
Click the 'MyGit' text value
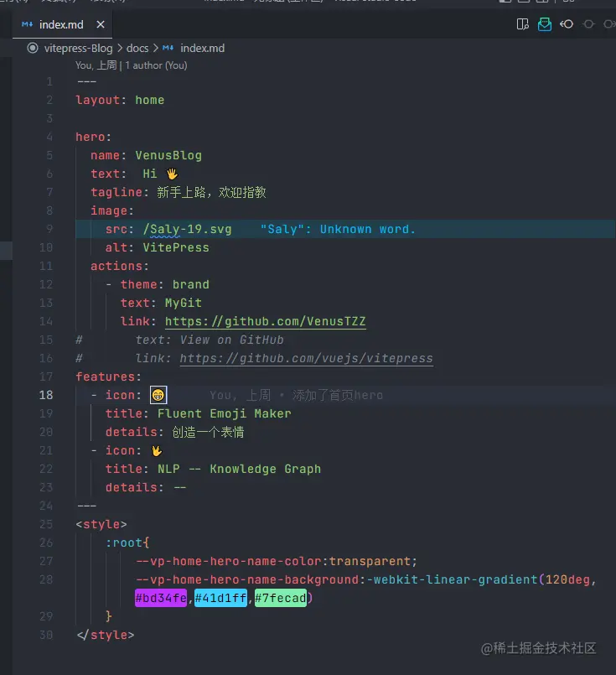tap(184, 303)
